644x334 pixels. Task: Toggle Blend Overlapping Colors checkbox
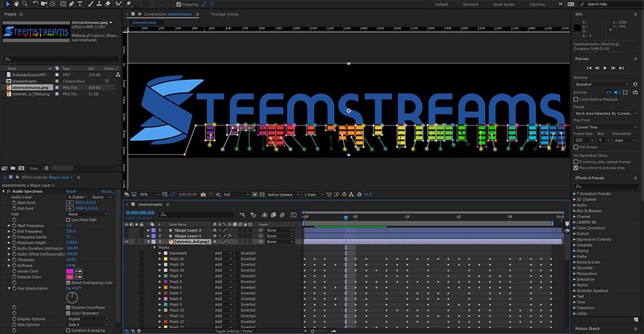68,283
